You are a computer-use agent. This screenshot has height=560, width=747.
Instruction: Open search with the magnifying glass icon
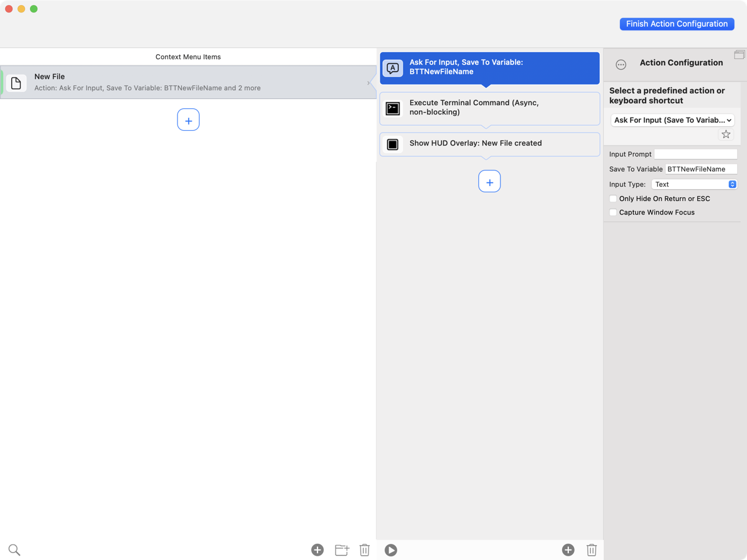pyautogui.click(x=14, y=550)
